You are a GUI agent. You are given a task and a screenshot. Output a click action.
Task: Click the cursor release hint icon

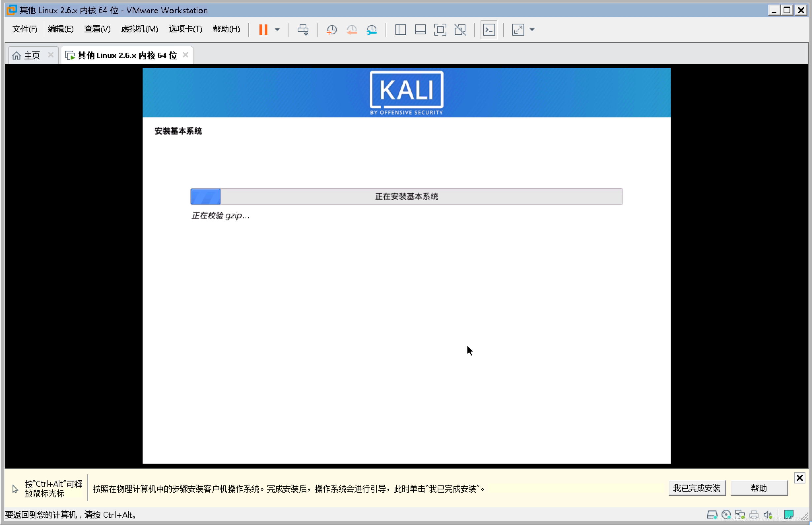[15, 489]
